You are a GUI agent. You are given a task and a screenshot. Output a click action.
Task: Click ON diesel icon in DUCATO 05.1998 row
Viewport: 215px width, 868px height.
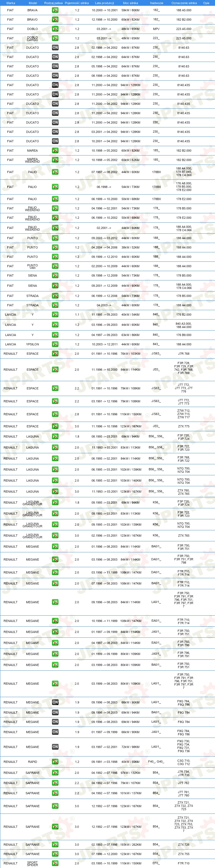point(55,66)
